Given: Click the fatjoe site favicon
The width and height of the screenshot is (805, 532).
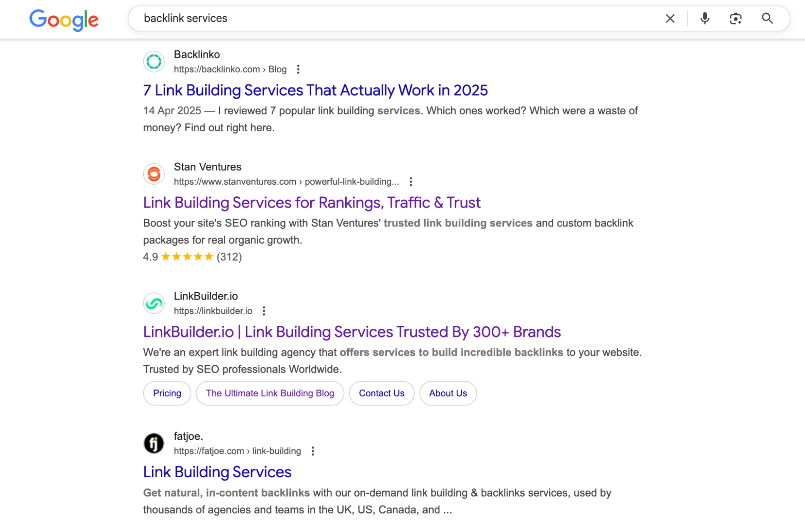Looking at the screenshot, I should coord(154,443).
